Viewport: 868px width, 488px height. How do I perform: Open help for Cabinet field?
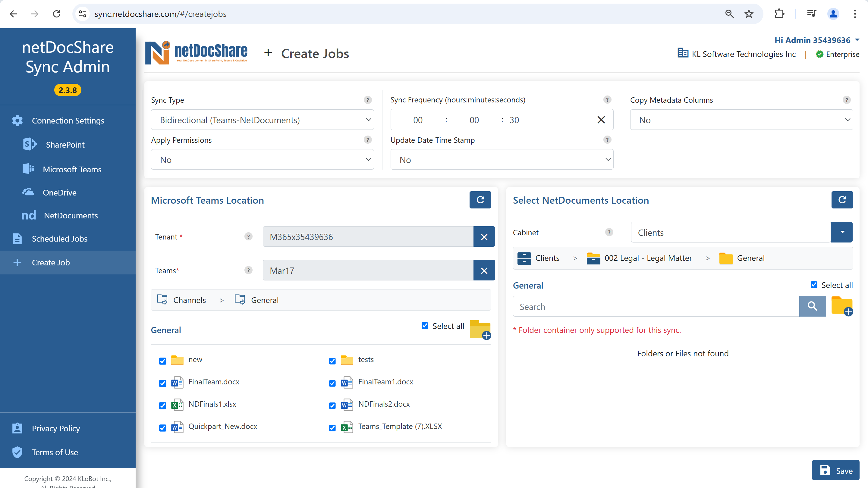tap(609, 232)
